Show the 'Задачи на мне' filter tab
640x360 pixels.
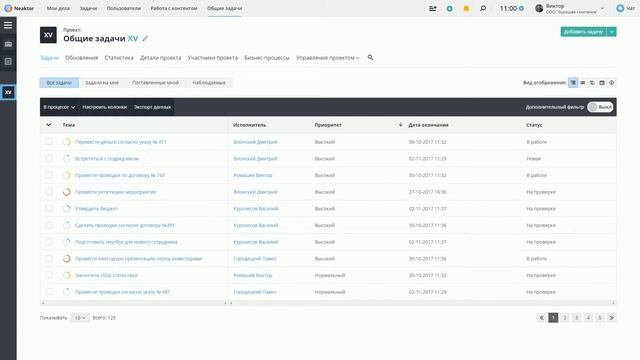(x=102, y=83)
